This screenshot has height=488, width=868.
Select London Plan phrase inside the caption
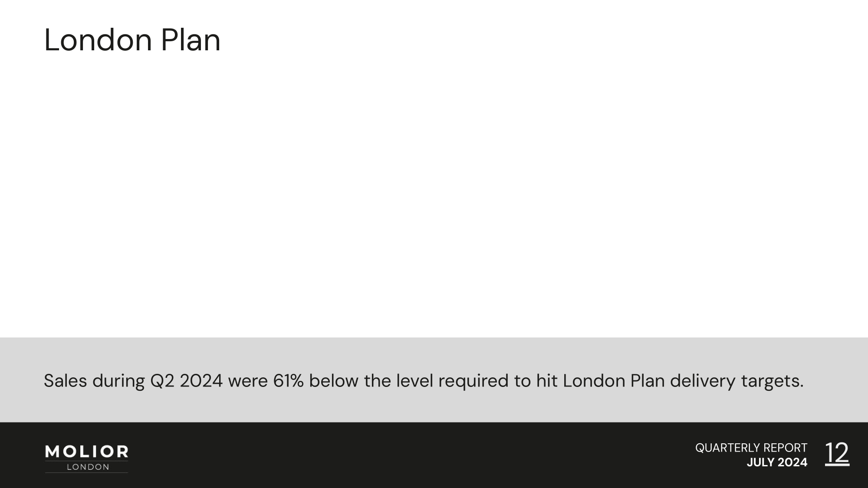tap(614, 381)
